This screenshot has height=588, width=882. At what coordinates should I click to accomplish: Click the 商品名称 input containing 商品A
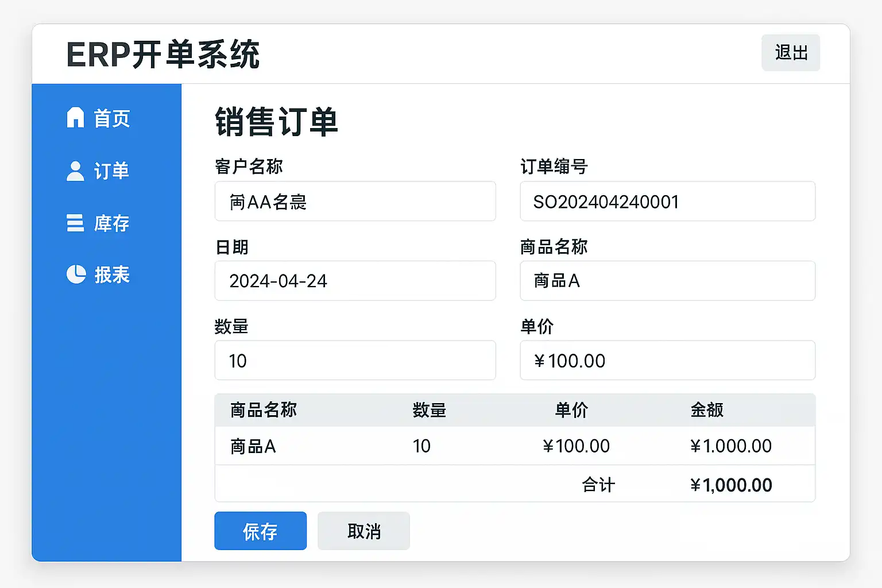pyautogui.click(x=667, y=281)
